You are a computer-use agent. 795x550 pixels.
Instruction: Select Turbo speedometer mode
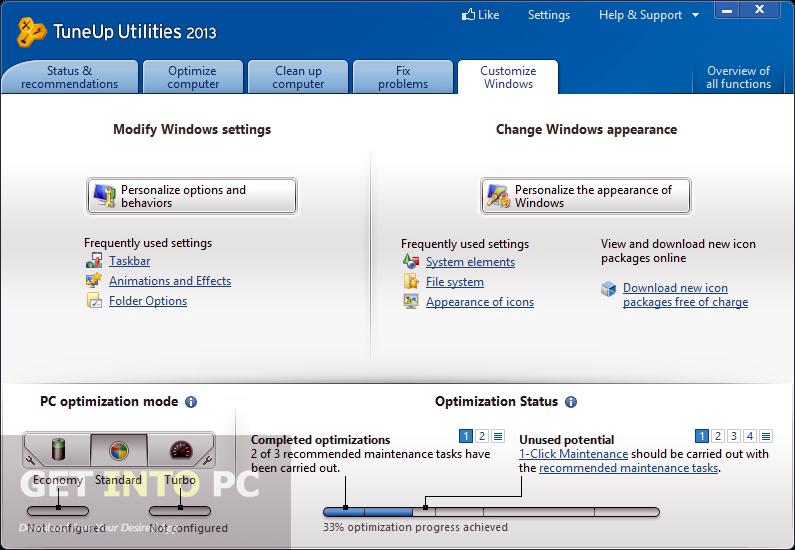point(181,450)
